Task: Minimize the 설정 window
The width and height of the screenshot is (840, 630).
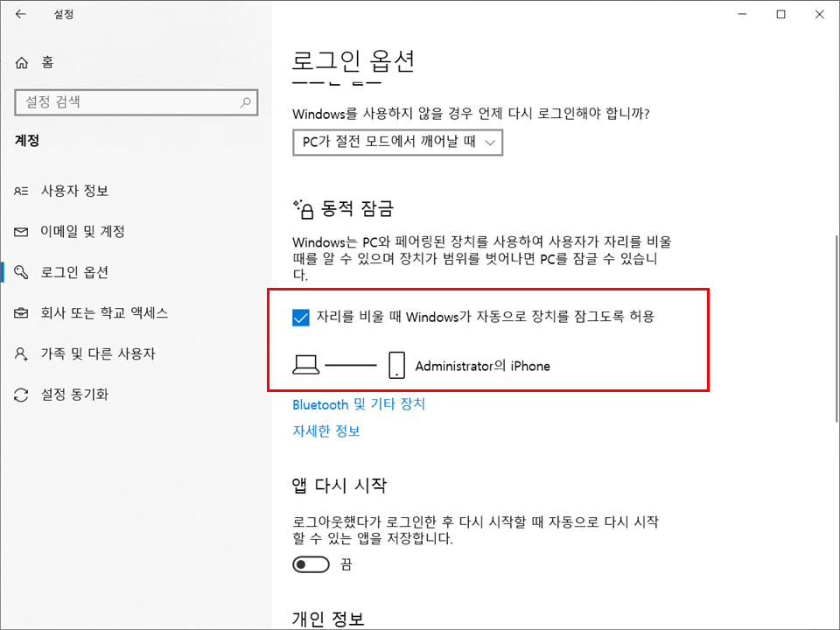Action: [743, 15]
